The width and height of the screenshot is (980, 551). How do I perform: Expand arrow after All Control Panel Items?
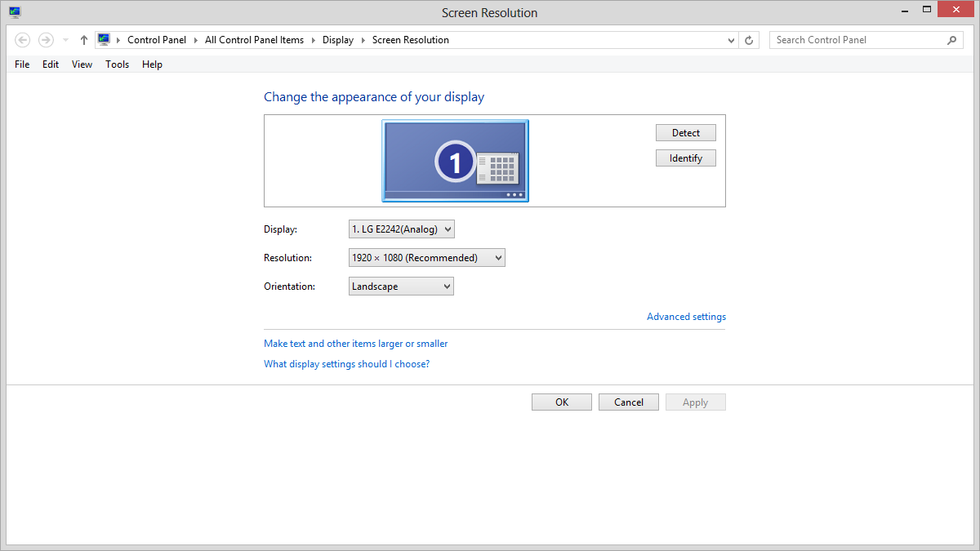point(314,40)
